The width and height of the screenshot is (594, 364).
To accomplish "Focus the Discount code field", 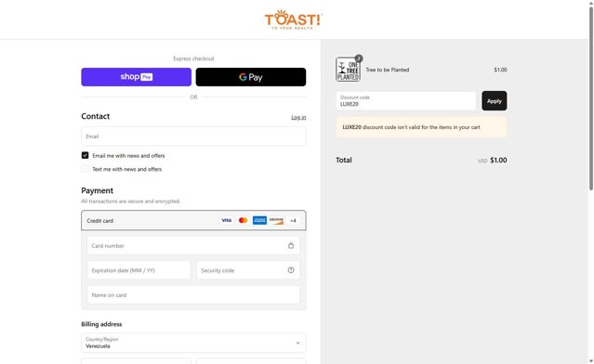I will click(405, 100).
